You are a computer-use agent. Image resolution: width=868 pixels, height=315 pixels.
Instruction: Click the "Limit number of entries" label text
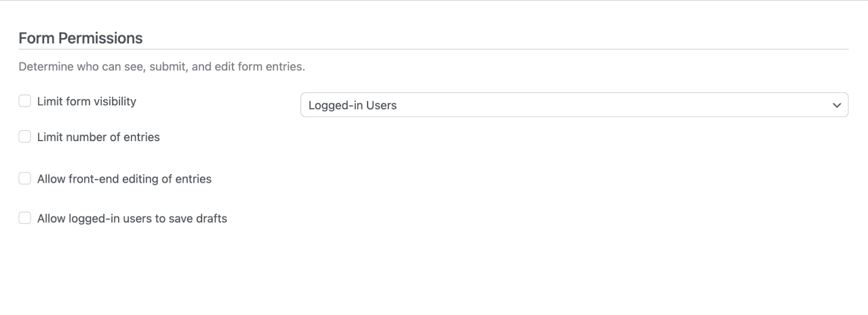[98, 137]
